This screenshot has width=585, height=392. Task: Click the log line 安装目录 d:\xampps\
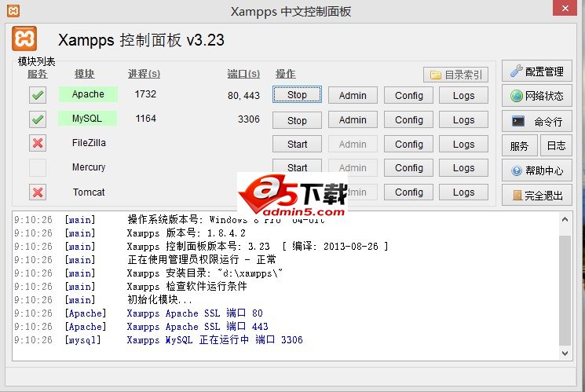[x=204, y=273]
